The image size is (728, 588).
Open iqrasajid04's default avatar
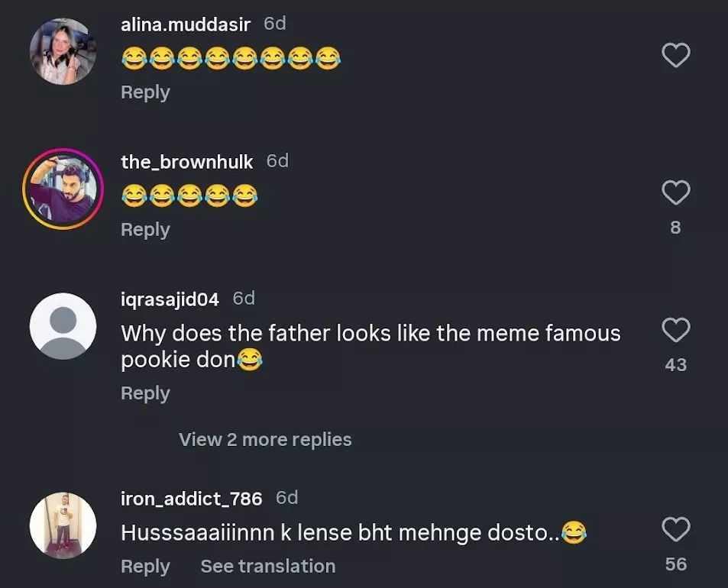tap(63, 326)
